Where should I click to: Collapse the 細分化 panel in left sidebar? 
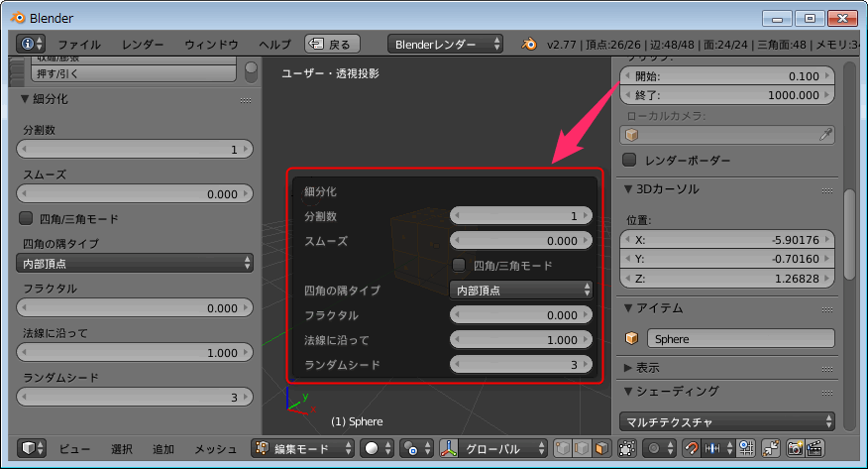pos(25,99)
